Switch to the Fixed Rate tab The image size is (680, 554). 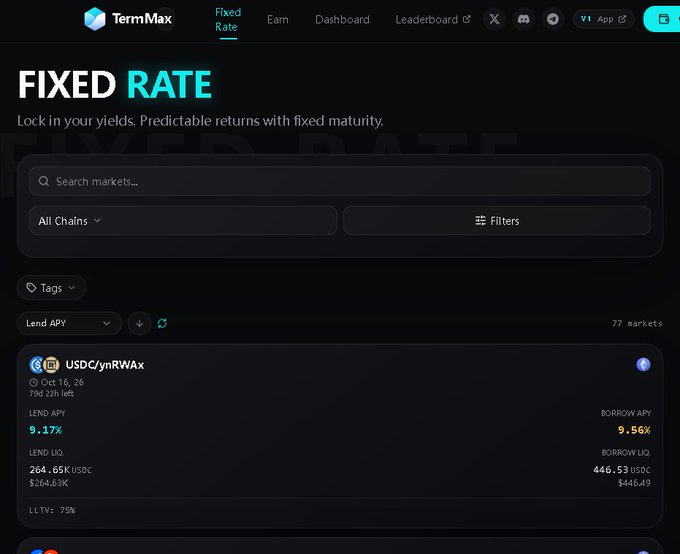click(228, 20)
